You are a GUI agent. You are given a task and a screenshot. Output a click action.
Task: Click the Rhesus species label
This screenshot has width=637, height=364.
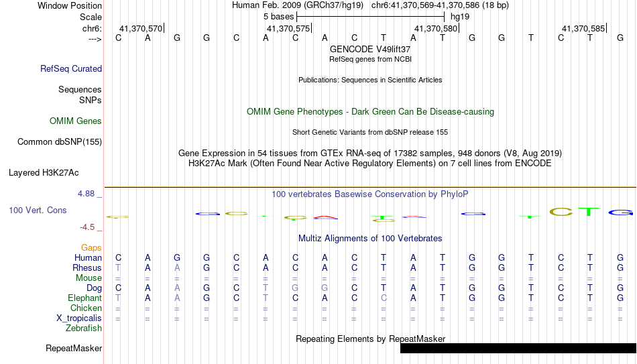(87, 267)
